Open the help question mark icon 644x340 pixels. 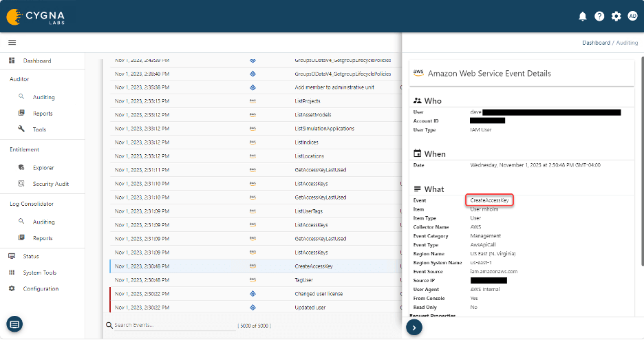click(599, 16)
